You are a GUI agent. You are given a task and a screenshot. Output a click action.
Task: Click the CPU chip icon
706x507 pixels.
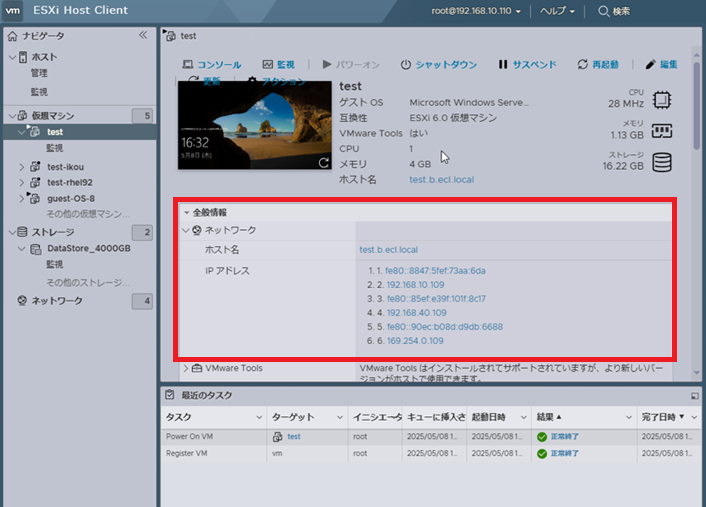pyautogui.click(x=662, y=100)
